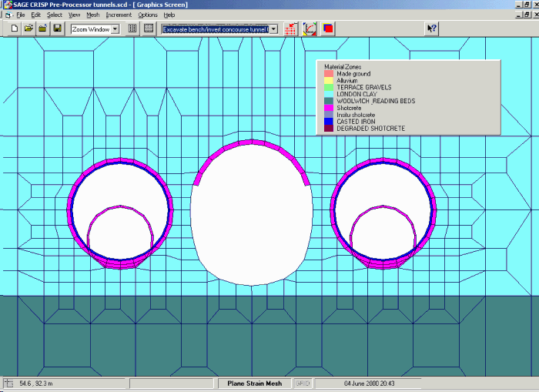Image resolution: width=539 pixels, height=392 pixels.
Task: Click the Plane Strain Mesh status text
Action: [255, 384]
